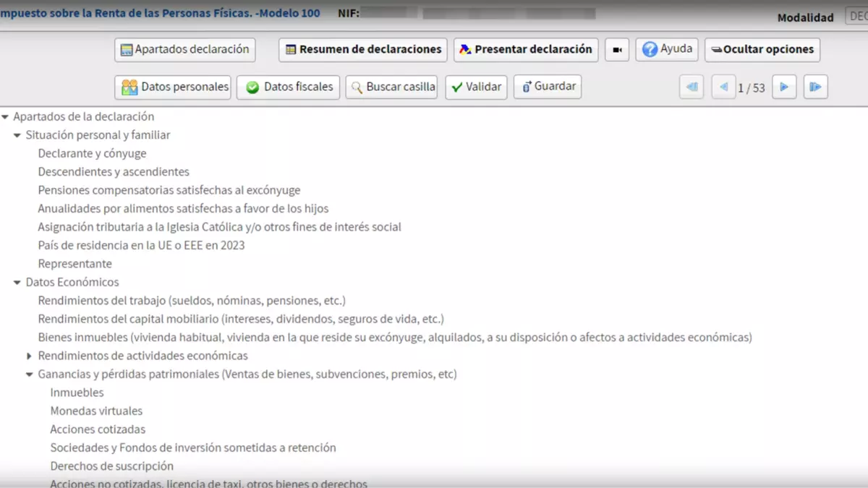Open Resumen de declaraciones

point(363,50)
